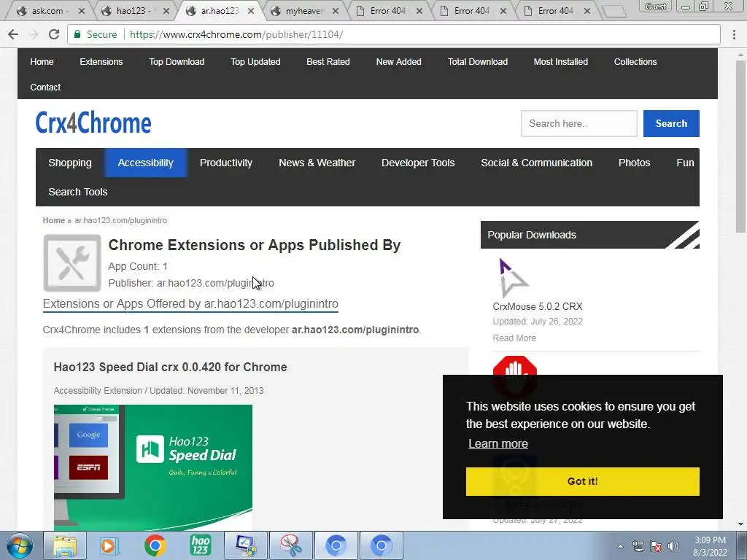Open Home in top navigation
747x560 pixels.
42,62
